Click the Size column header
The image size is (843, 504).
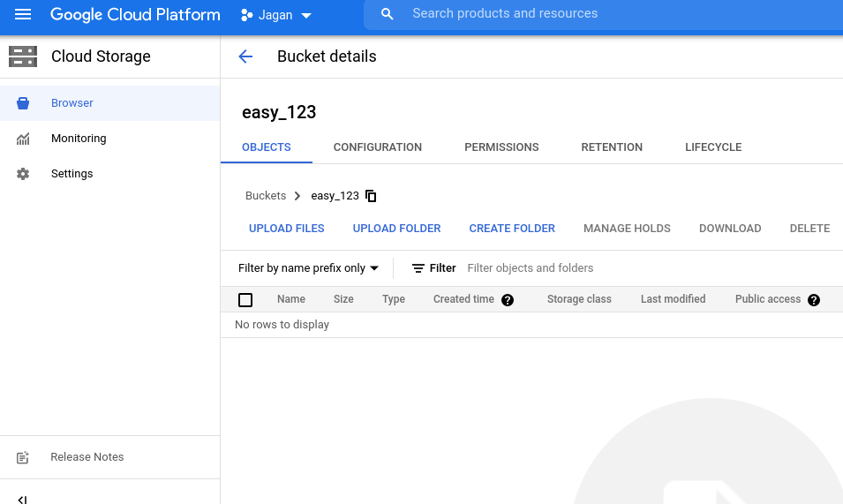point(343,299)
